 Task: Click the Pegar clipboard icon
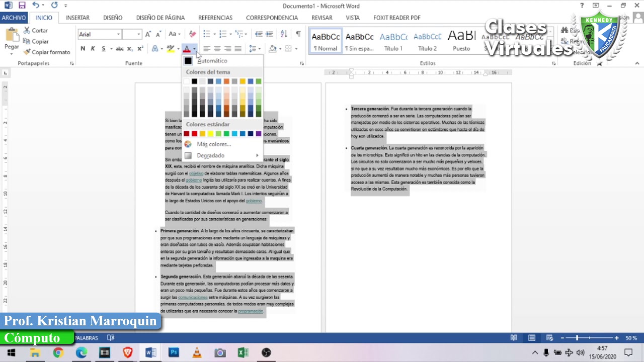12,35
